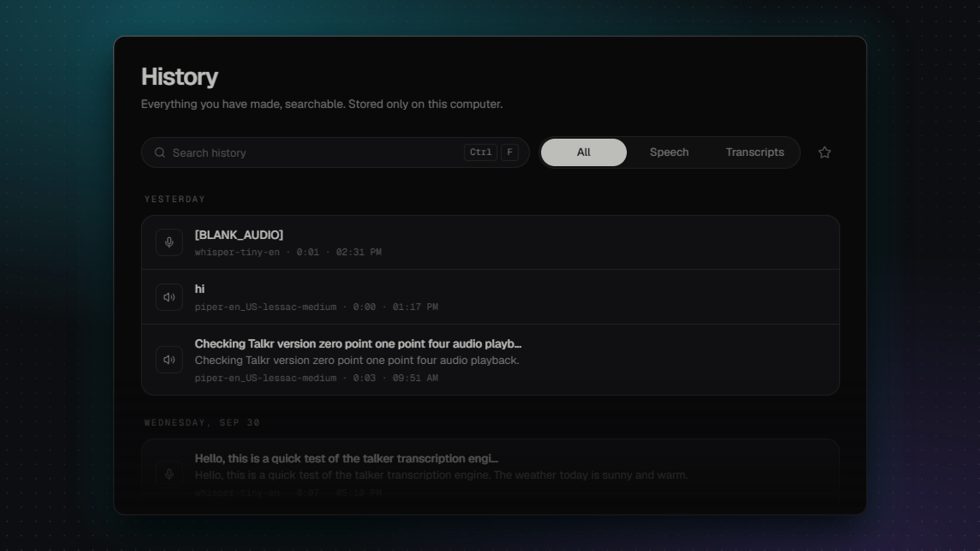This screenshot has height=551, width=980.
Task: Click the History page heading
Action: [x=180, y=77]
